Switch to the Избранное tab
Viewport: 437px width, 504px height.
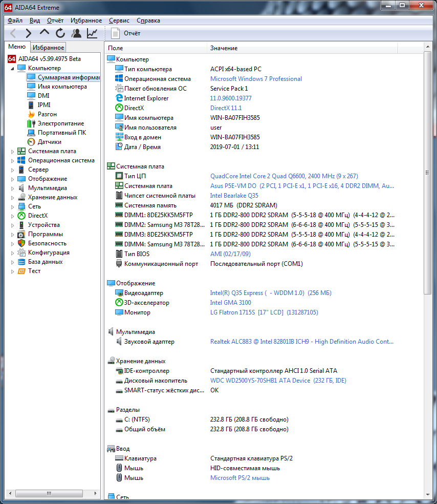[x=48, y=48]
